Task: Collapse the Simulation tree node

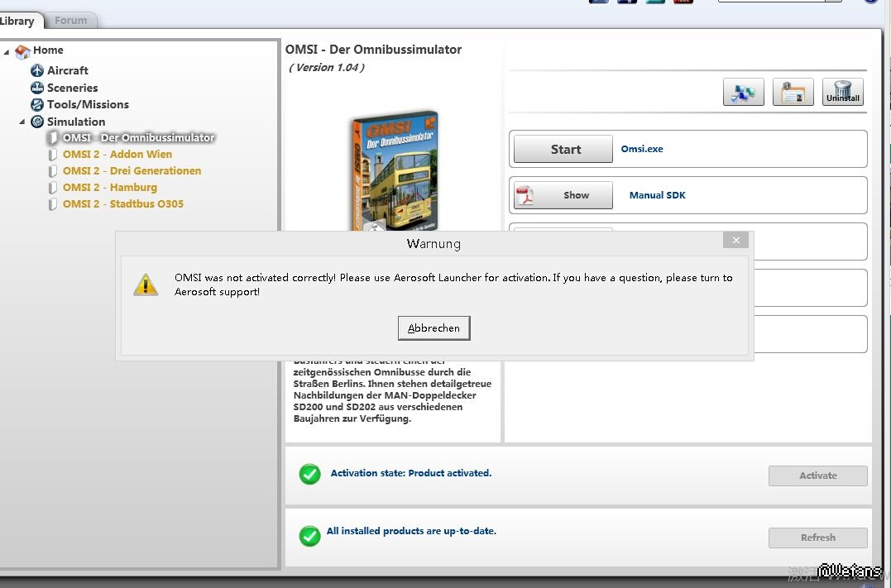Action: (x=22, y=122)
